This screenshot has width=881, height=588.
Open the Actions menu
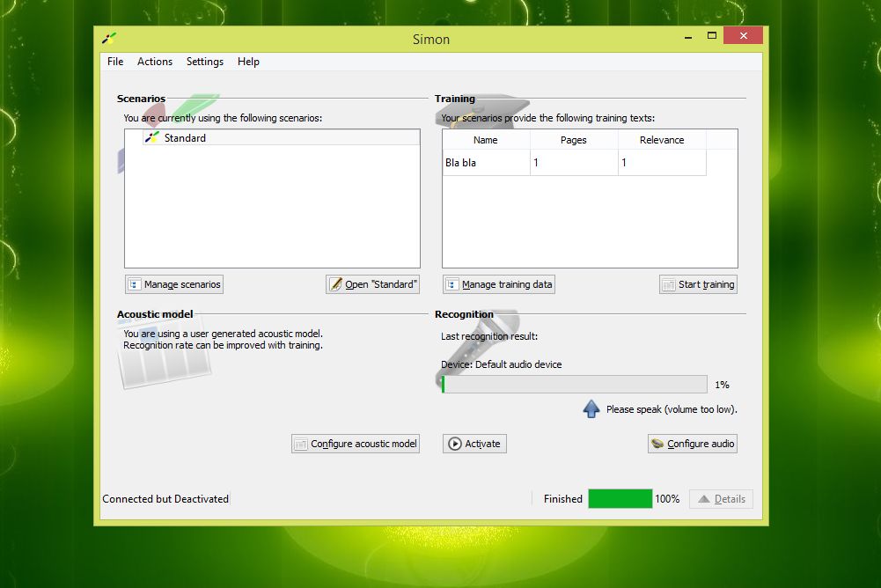[x=155, y=62]
